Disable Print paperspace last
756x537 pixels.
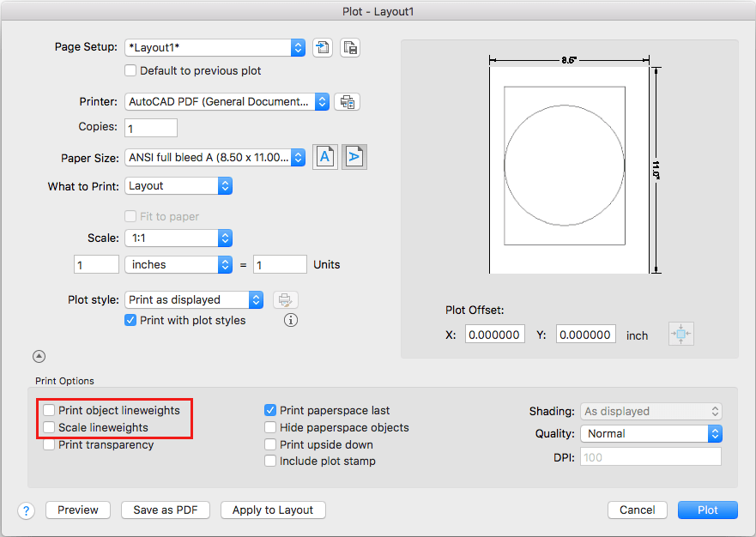pos(269,410)
